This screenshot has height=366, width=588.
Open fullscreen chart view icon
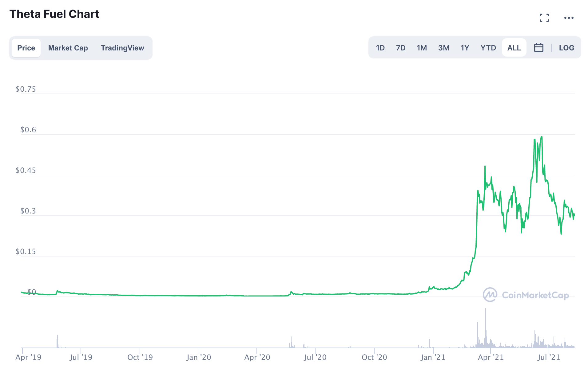tap(544, 18)
